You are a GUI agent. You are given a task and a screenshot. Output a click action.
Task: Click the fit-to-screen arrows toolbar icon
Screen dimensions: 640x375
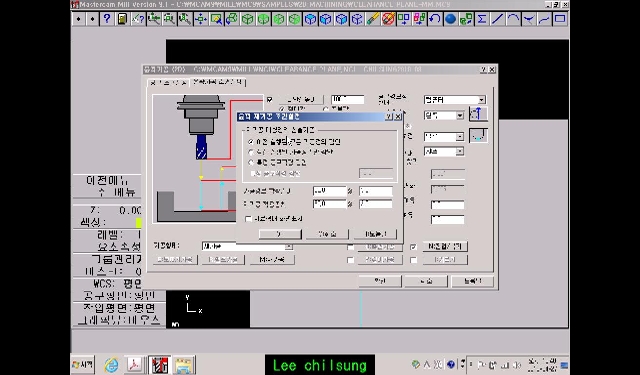click(x=200, y=19)
